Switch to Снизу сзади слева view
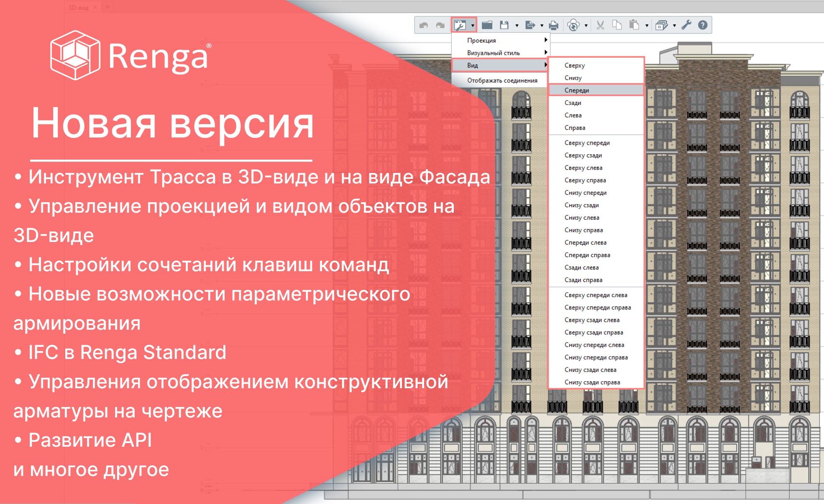The image size is (824, 504). click(596, 370)
